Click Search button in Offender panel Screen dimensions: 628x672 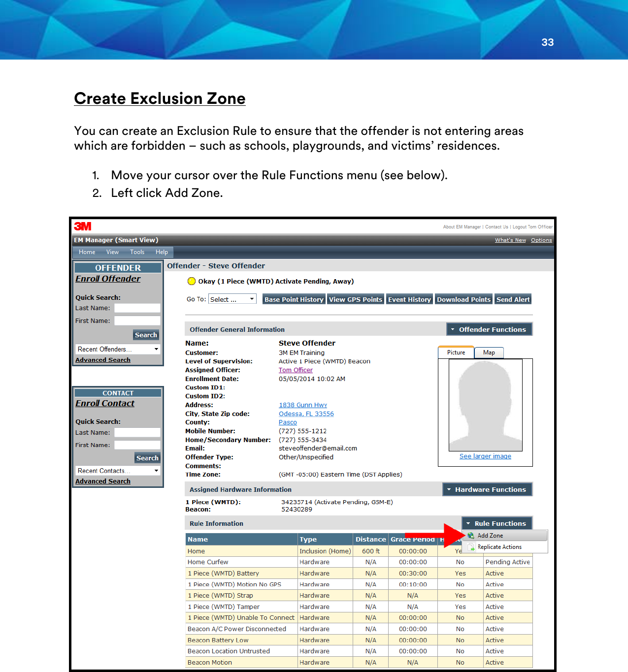(146, 335)
